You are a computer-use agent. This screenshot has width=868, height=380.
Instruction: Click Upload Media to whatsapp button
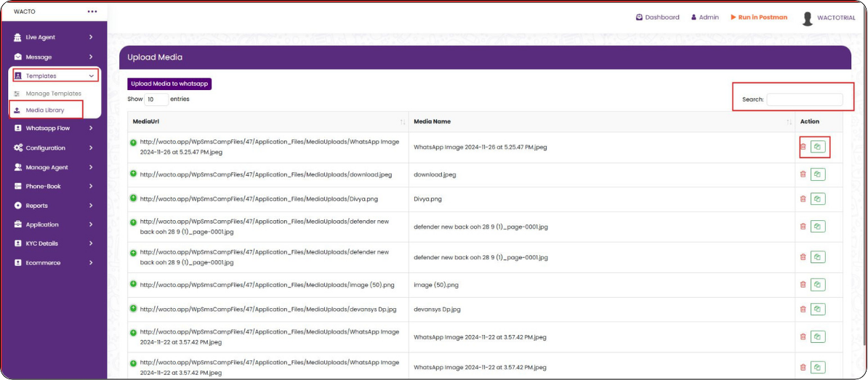point(169,84)
